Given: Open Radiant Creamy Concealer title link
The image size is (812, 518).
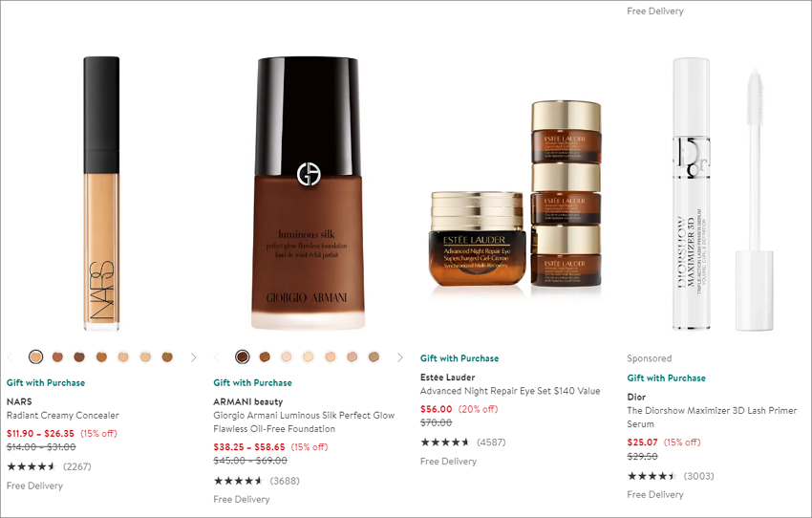Looking at the screenshot, I should 63,416.
